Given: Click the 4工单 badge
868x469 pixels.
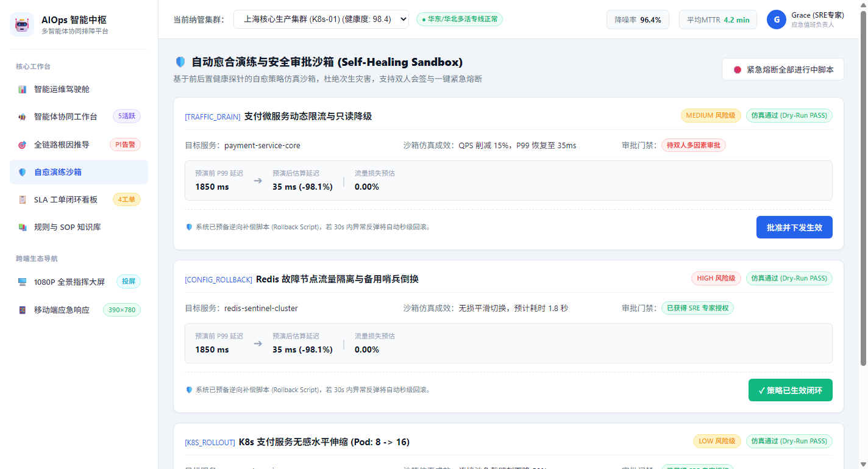Looking at the screenshot, I should tap(127, 199).
